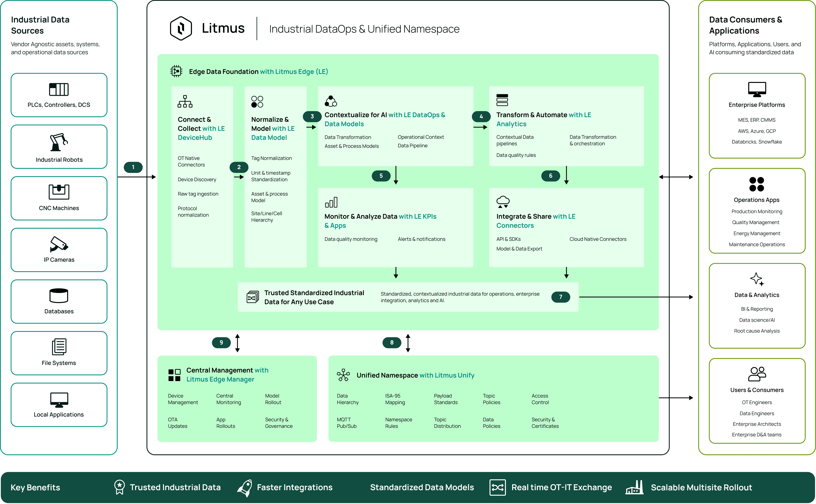Select the Central Monitoring text
Screen dimensions: 816x504
(228, 399)
